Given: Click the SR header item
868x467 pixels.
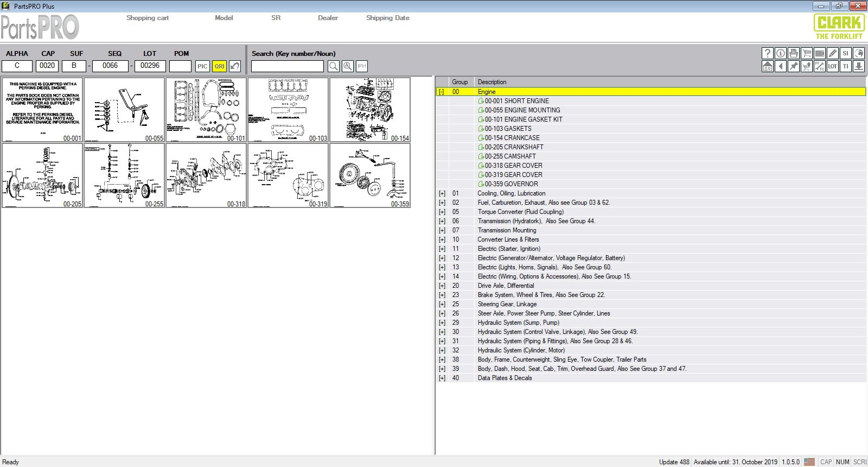Looking at the screenshot, I should click(276, 18).
